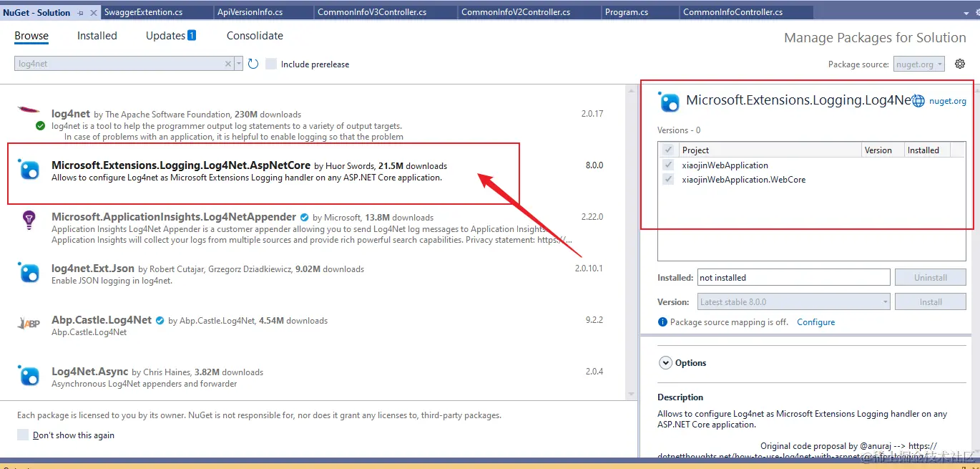
Task: Sort by the Version column header
Action: coord(881,150)
